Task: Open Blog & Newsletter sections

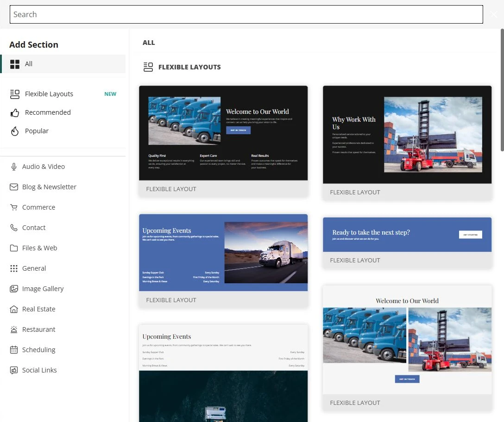Action: pyautogui.click(x=63, y=187)
